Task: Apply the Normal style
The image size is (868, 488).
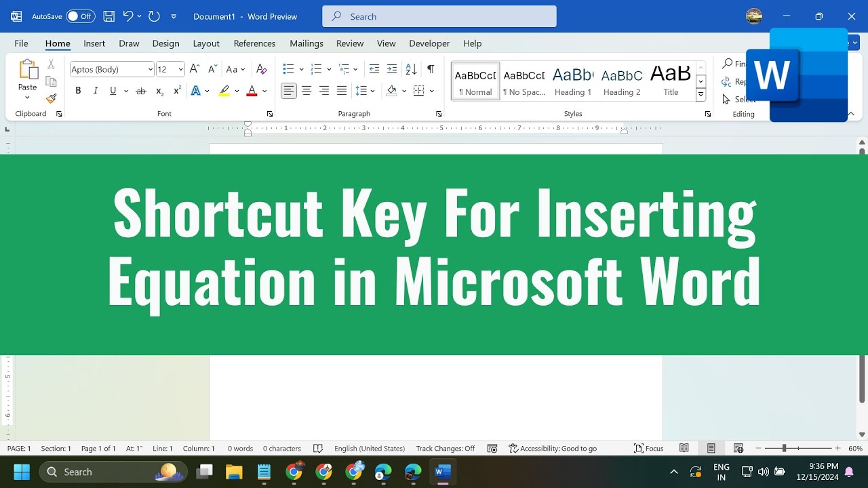Action: coord(475,81)
